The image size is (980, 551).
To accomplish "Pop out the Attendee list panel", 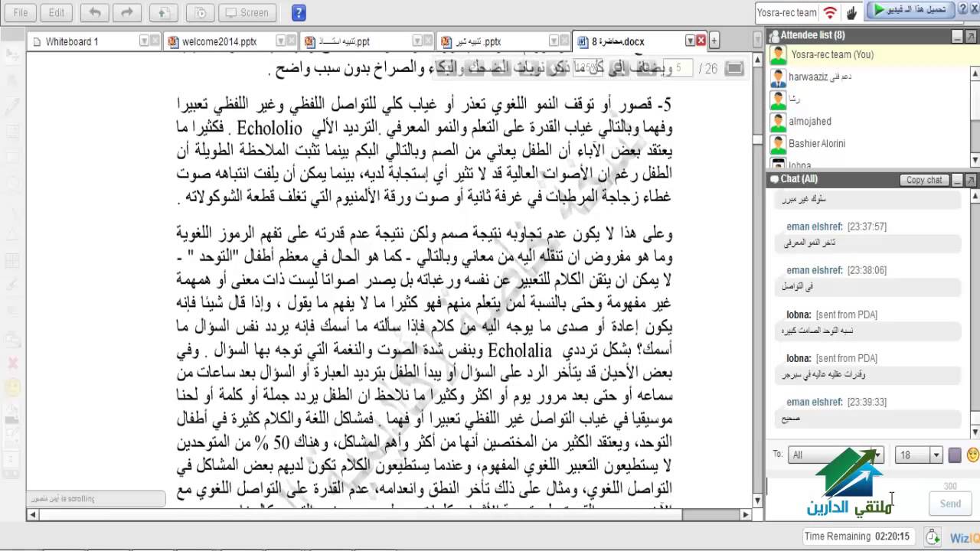I will pos(971,36).
